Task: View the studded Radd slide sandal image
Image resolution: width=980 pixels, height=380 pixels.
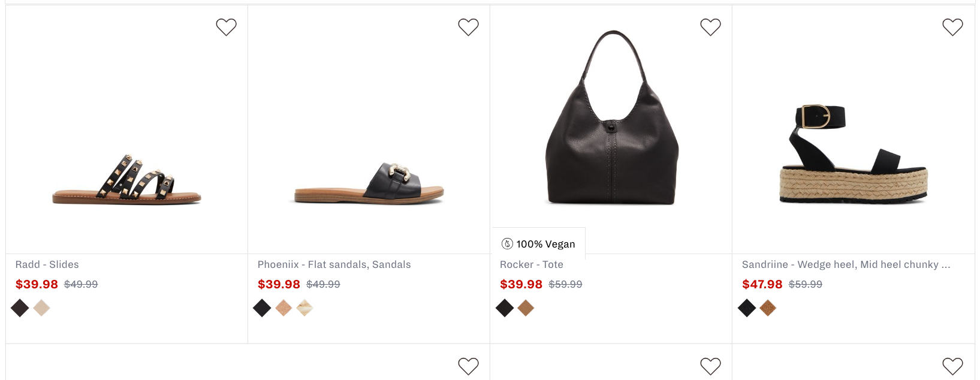Action: (x=126, y=179)
